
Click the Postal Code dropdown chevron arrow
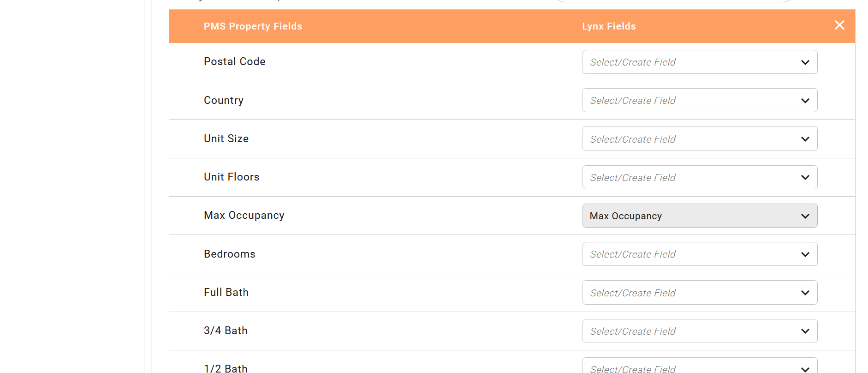[805, 62]
